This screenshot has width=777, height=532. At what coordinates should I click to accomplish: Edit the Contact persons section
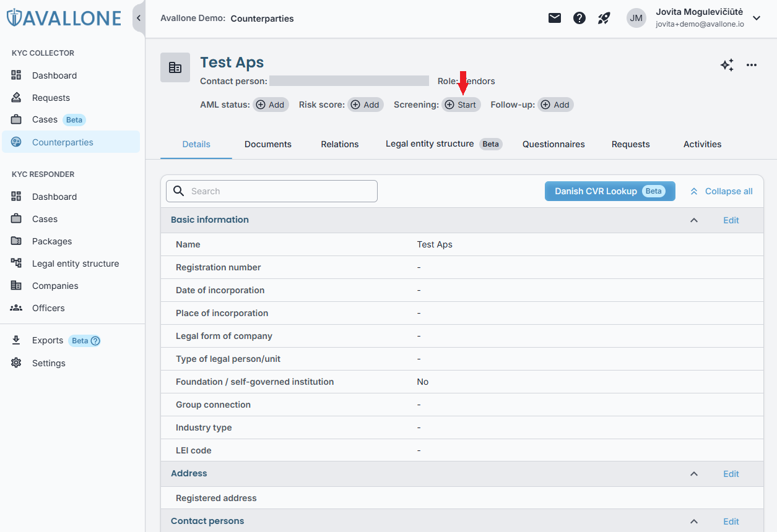pos(731,521)
